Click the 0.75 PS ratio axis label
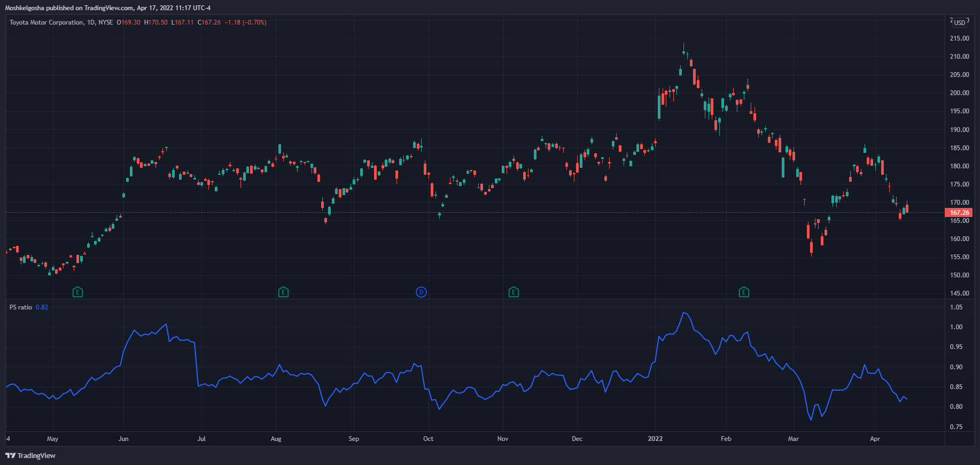 coord(956,427)
